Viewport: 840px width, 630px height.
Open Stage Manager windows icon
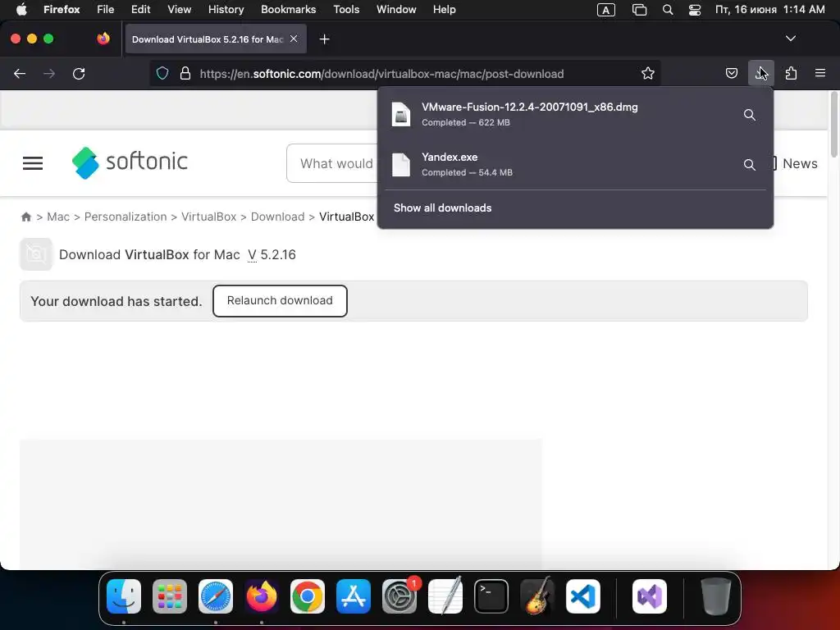tap(639, 10)
